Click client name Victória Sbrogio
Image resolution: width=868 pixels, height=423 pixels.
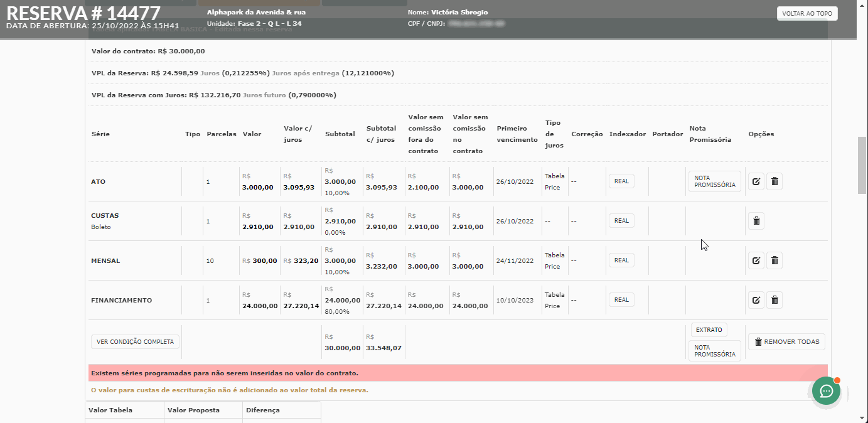pos(459,12)
